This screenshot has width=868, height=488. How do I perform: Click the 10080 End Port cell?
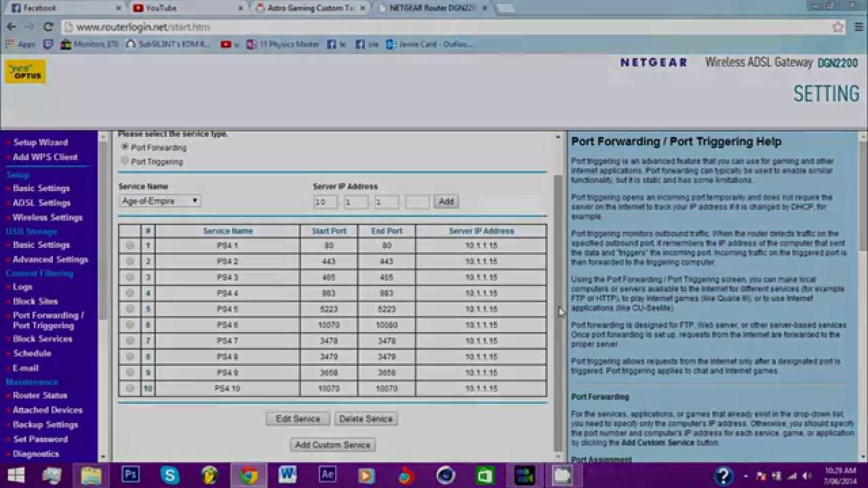pos(387,325)
